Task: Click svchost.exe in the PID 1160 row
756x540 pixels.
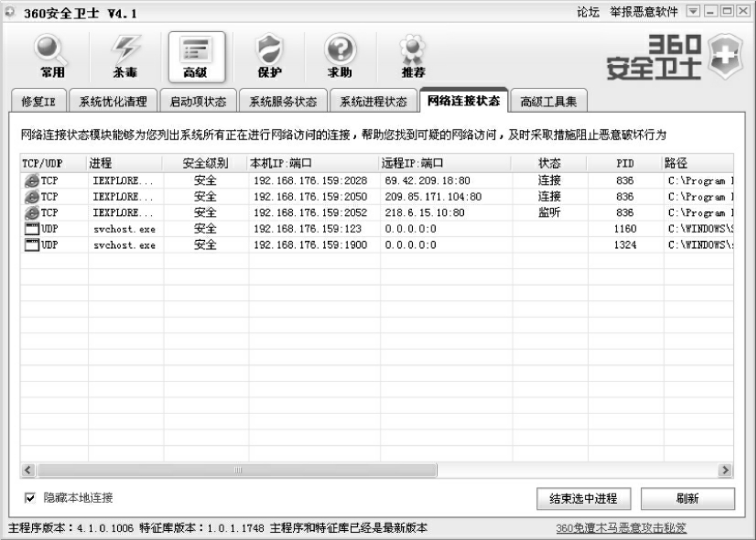Action: tap(124, 229)
